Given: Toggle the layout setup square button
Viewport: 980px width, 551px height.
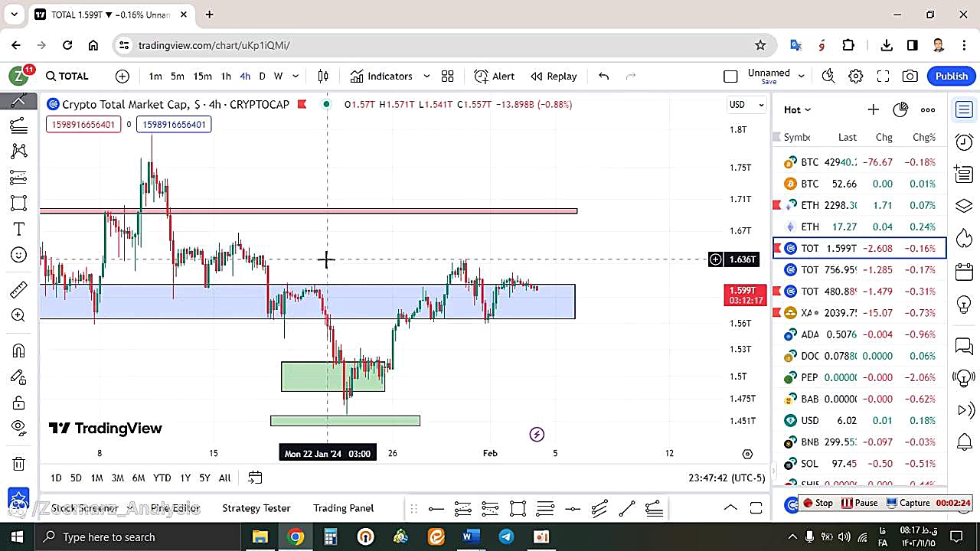Looking at the screenshot, I should 730,76.
